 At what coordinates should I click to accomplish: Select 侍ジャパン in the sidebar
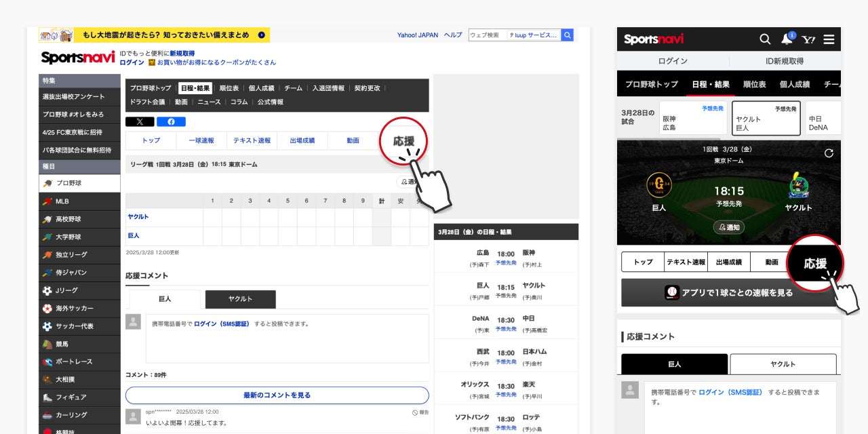(x=79, y=272)
